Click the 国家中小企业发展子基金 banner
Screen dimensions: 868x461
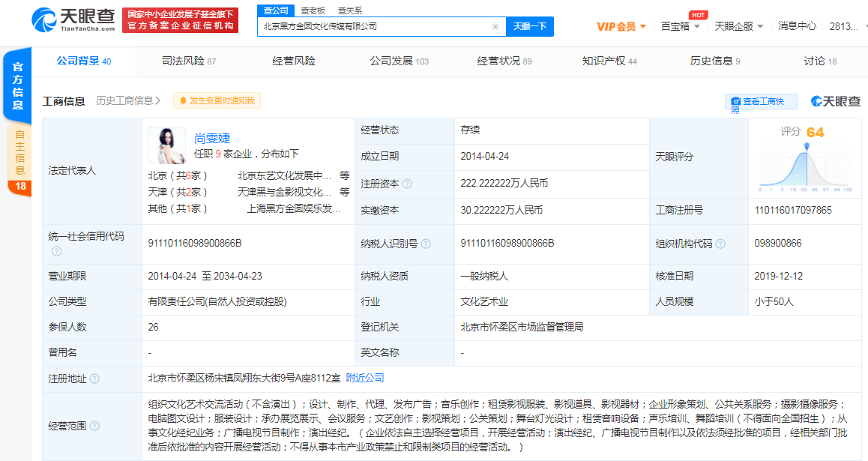coord(180,20)
